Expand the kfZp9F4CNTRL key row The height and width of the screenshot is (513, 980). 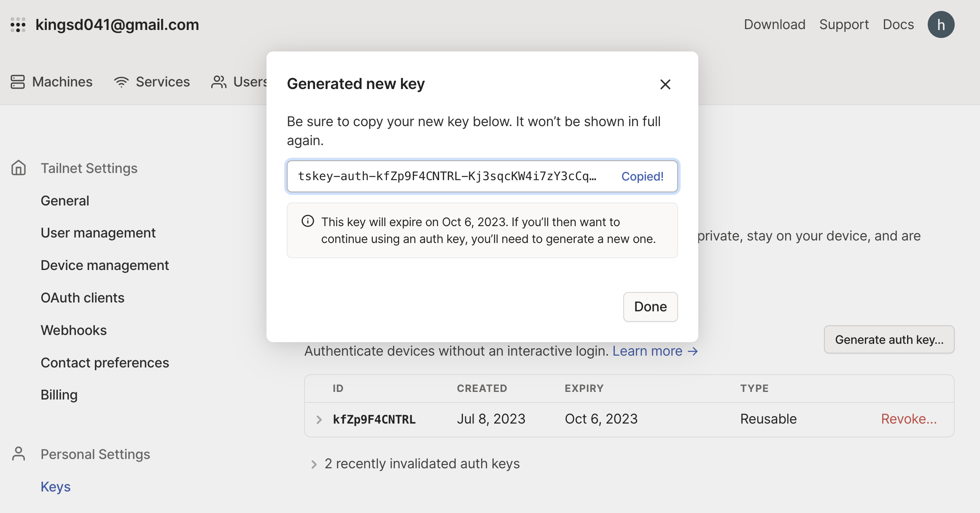click(319, 419)
